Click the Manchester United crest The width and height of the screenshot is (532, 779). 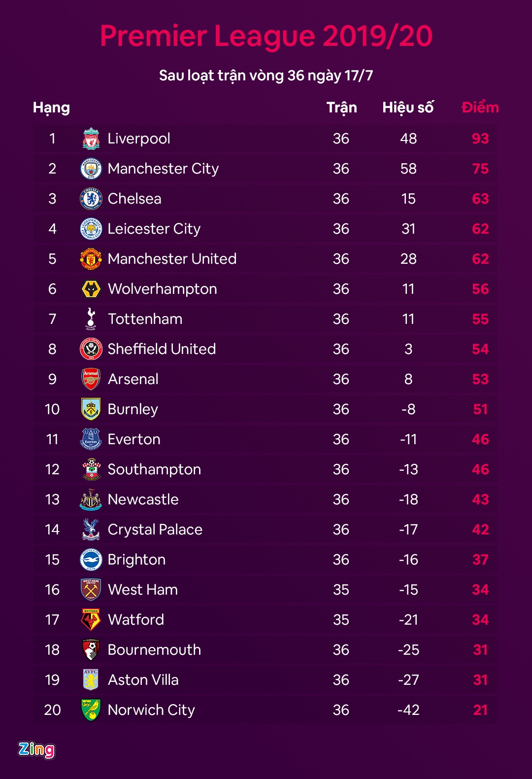click(91, 259)
